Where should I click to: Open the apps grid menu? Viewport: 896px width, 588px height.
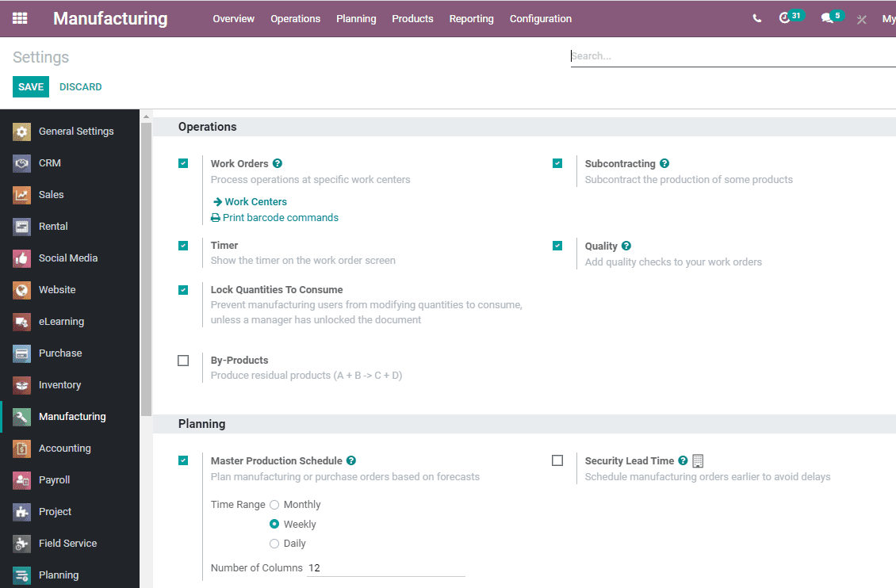(20, 18)
